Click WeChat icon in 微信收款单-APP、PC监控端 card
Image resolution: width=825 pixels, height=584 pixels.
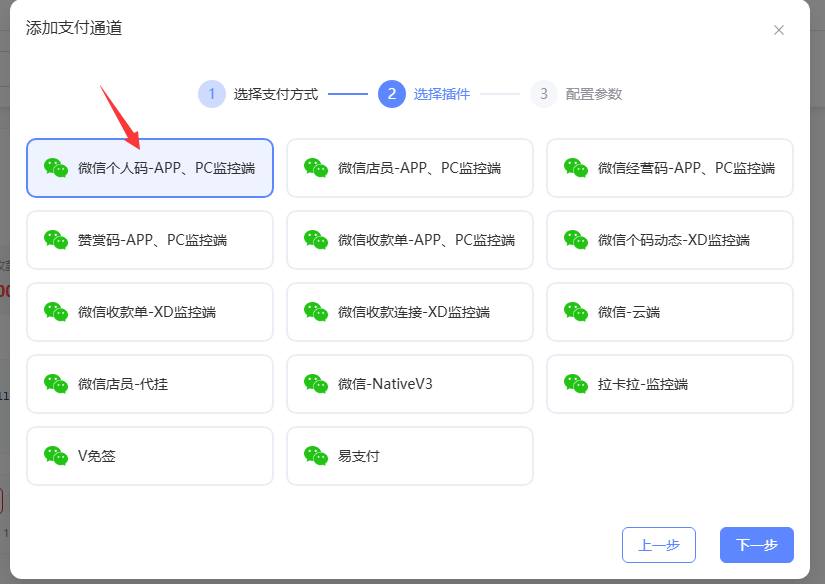click(x=316, y=240)
